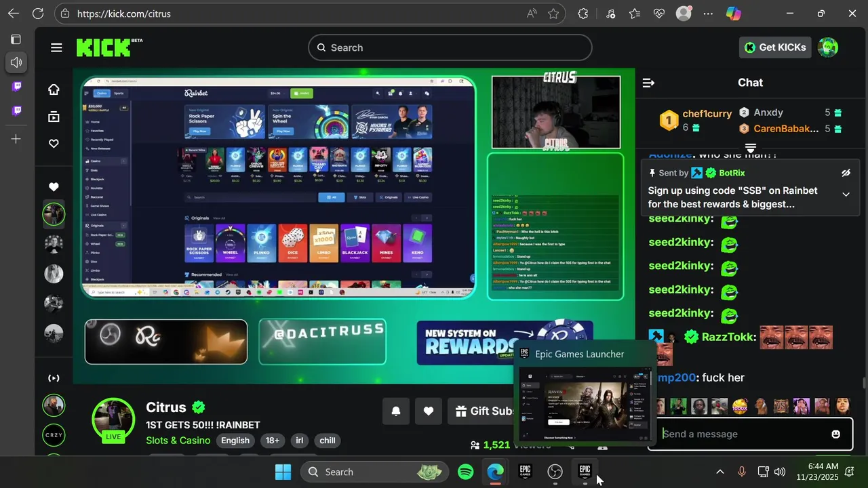Insert the 1000X quick emote
Viewport: 868px width, 488px height.
pyautogui.click(x=740, y=407)
